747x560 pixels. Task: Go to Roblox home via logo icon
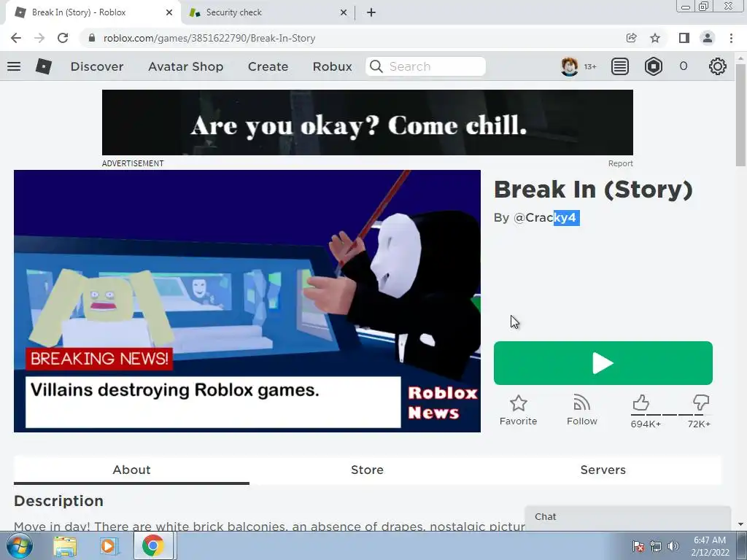pos(43,66)
